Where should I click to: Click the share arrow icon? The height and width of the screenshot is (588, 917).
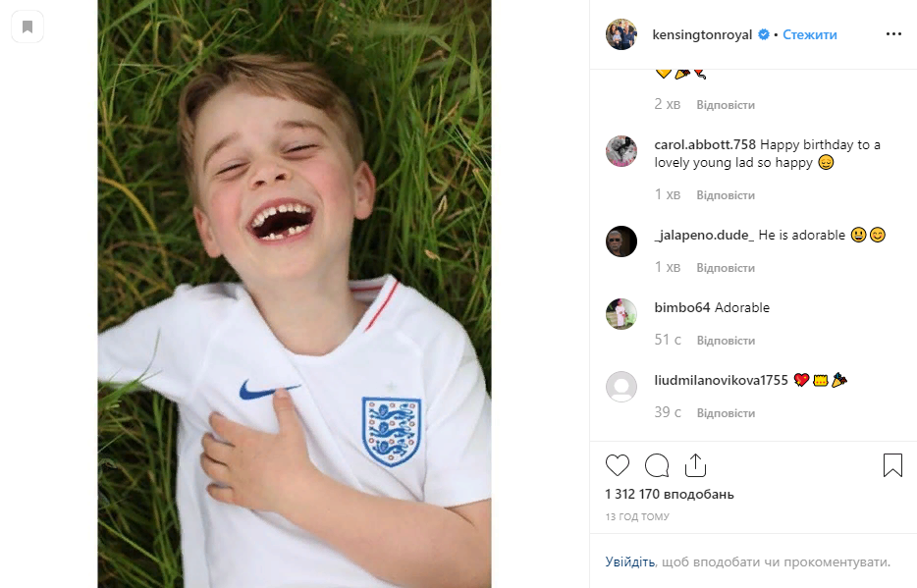coord(695,465)
